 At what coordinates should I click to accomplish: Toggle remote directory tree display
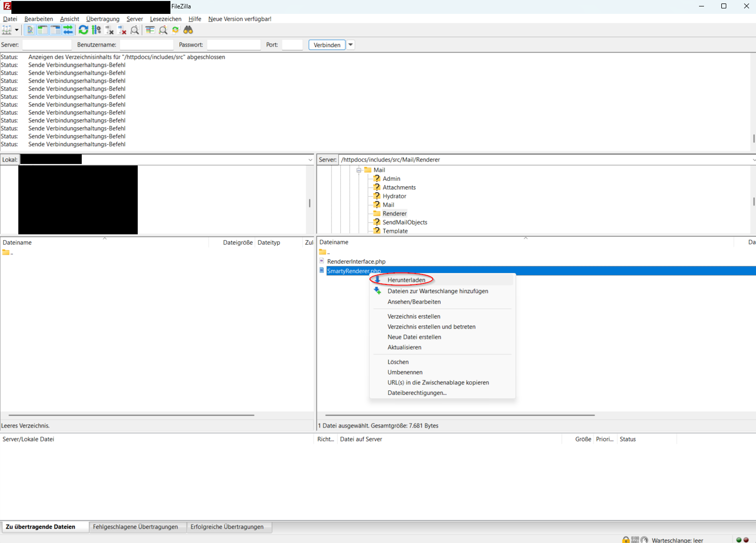55,30
